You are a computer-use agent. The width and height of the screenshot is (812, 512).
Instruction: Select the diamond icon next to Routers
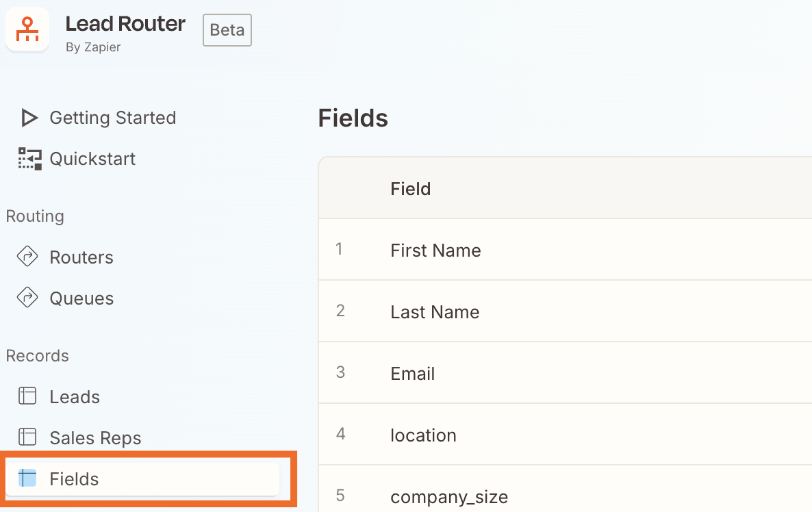coord(28,257)
